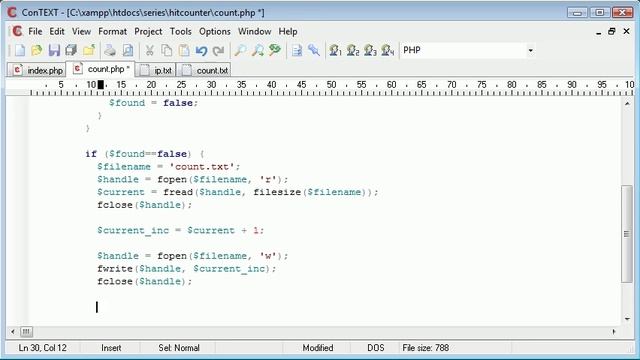
Task: Click the horizontal scrollbar thumb
Action: (x=26, y=331)
